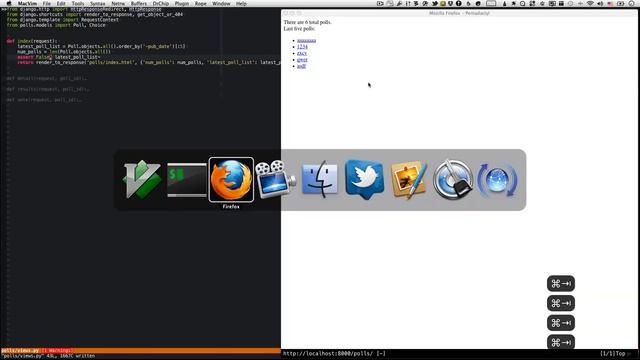Open the '1234' poll link
This screenshot has height=360, width=640.
302,47
